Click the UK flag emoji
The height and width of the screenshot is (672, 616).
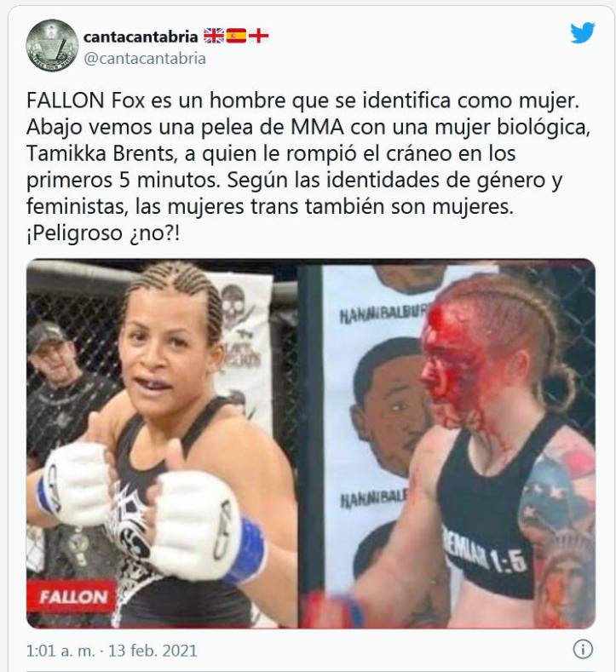pyautogui.click(x=214, y=36)
